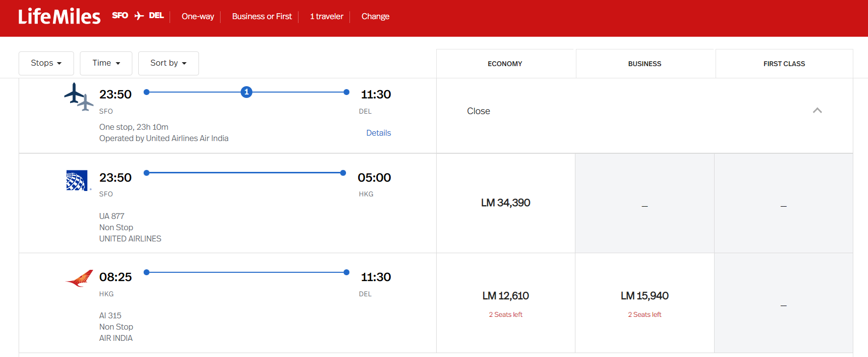Viewport: 868px width, 357px height.
Task: Click the Non Stop label under UA 877
Action: (x=116, y=227)
